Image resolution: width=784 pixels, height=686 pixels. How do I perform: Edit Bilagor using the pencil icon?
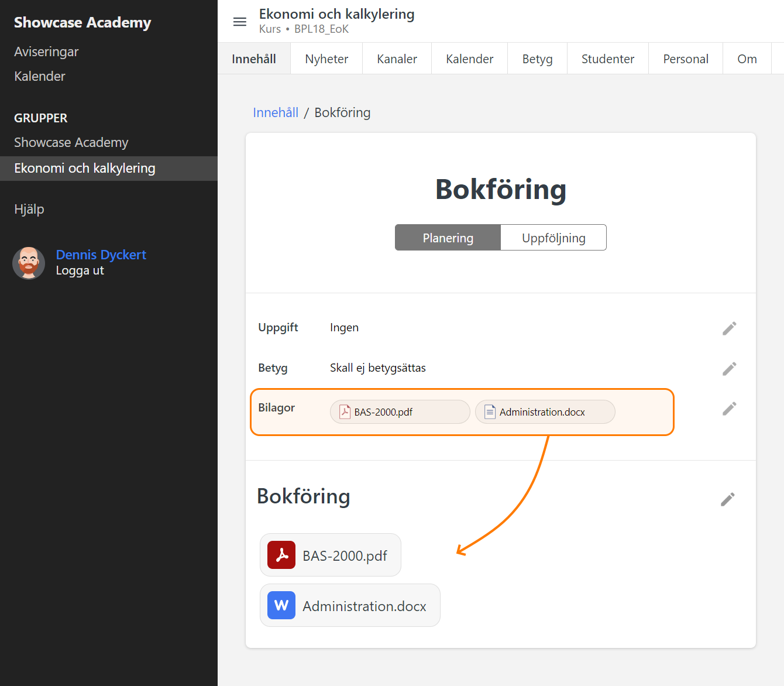point(729,409)
